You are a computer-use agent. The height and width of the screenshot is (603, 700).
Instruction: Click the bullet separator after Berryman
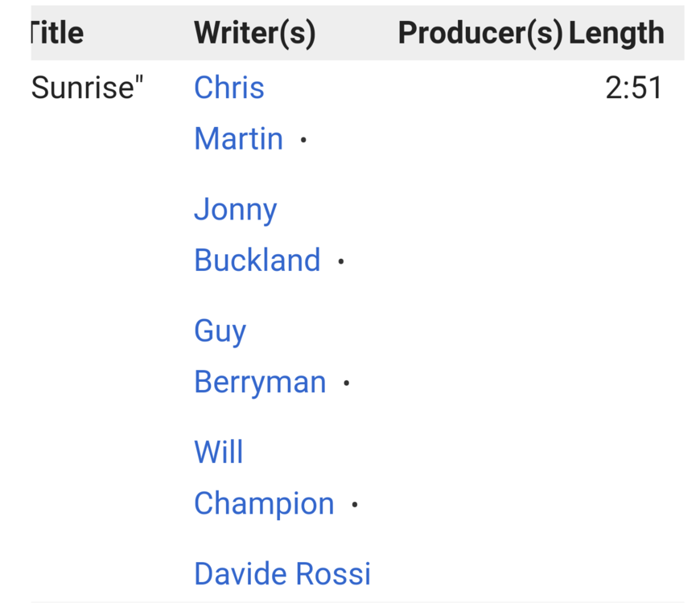point(347,384)
